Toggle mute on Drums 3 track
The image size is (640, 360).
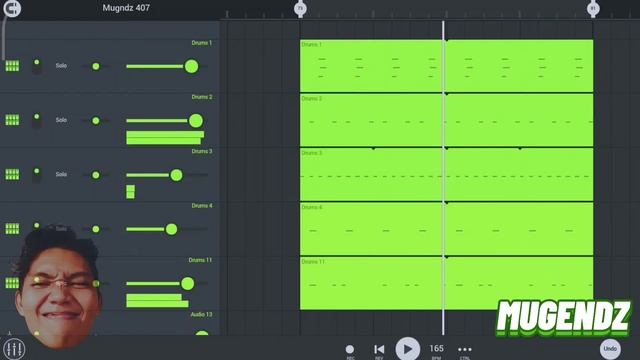(37, 175)
